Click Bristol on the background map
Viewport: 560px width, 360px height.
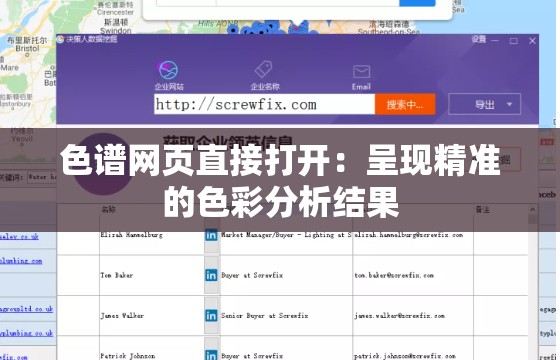(27, 48)
